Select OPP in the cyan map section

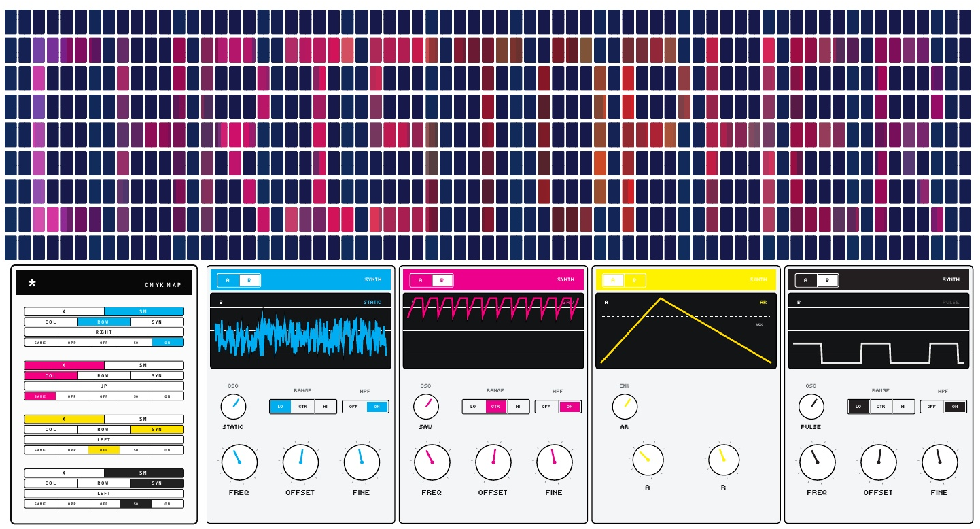72,342
